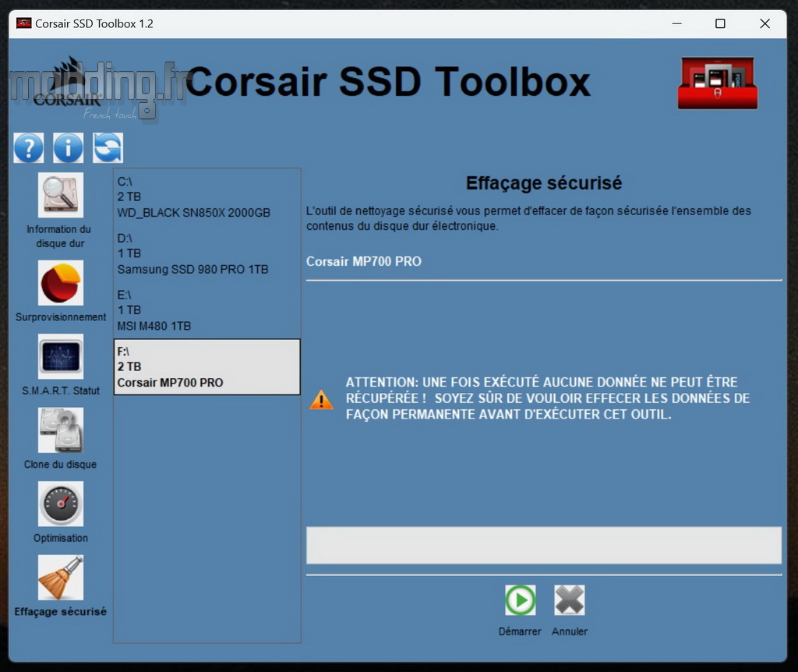Select the Effaçage sécurisé broom icon
This screenshot has width=798, height=672.
coord(61,578)
